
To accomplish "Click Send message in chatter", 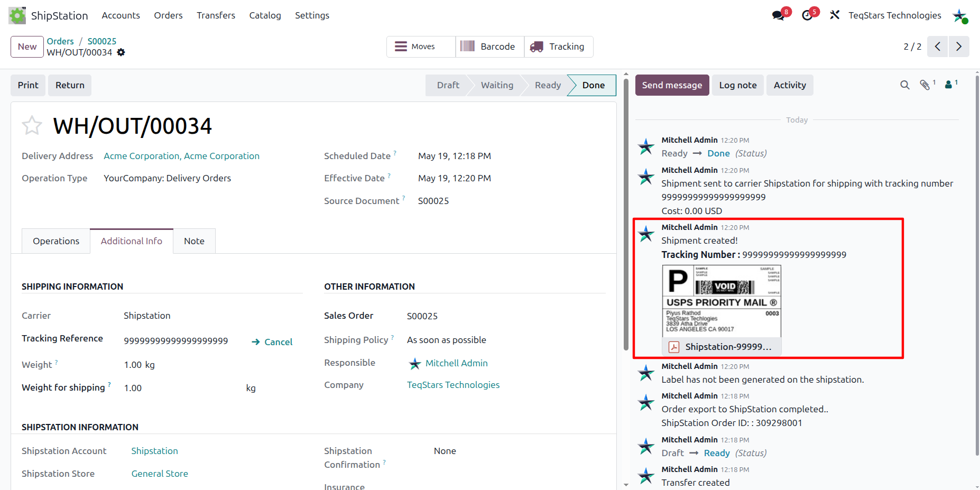I will pos(672,85).
